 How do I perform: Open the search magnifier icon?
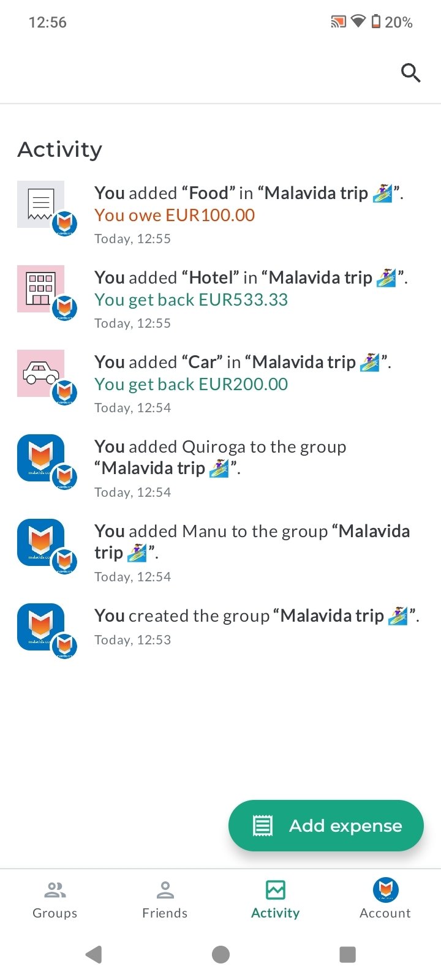(410, 73)
